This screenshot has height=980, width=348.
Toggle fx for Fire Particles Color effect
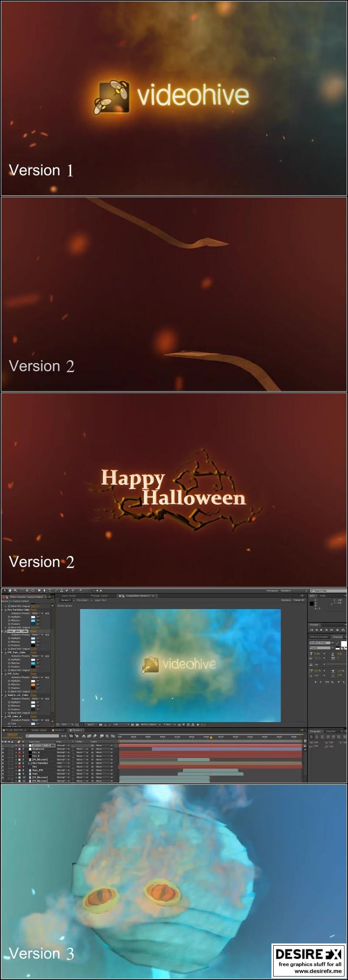click(x=5, y=610)
